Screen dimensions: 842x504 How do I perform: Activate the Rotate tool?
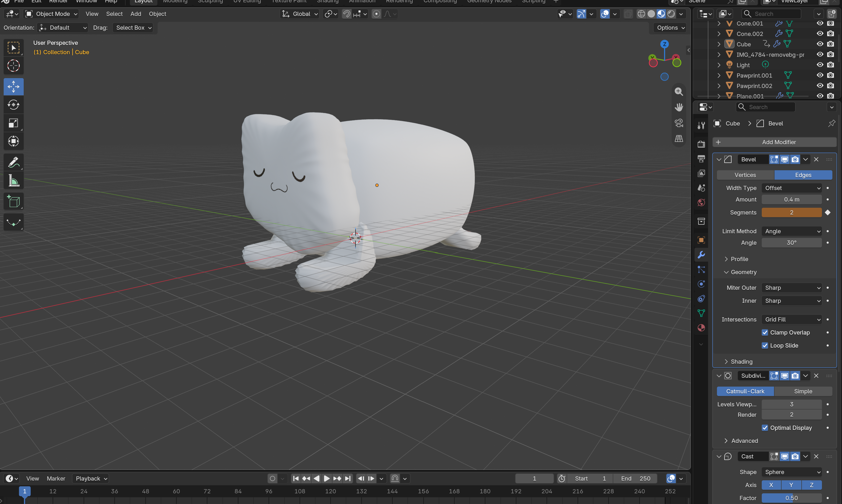[x=14, y=105]
